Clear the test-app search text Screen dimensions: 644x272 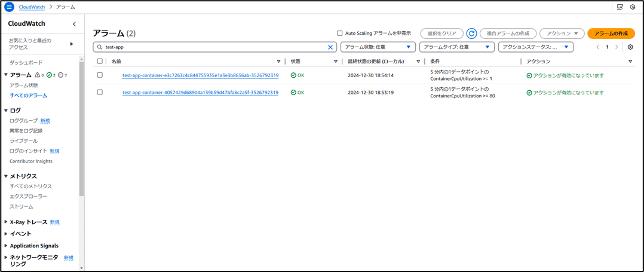[330, 47]
